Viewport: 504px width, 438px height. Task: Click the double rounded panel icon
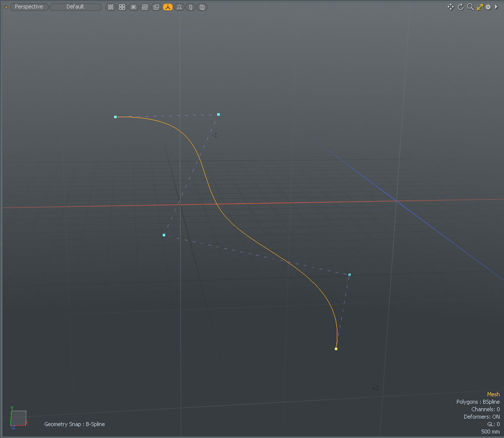pyautogui.click(x=202, y=7)
